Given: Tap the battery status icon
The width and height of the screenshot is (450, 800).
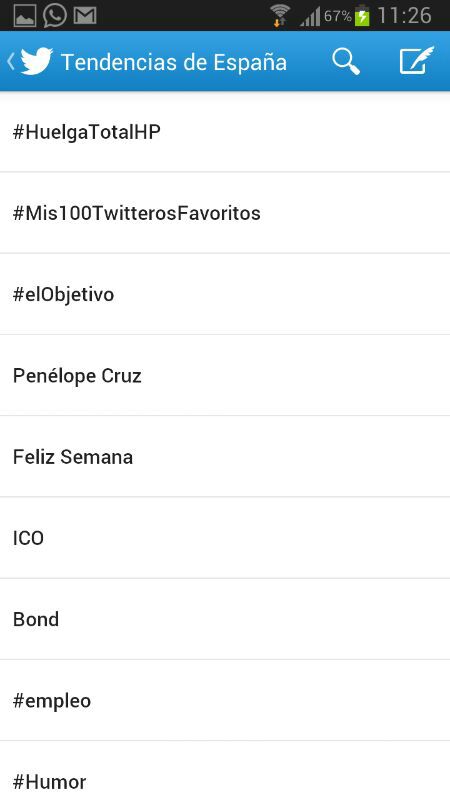Looking at the screenshot, I should 362,15.
